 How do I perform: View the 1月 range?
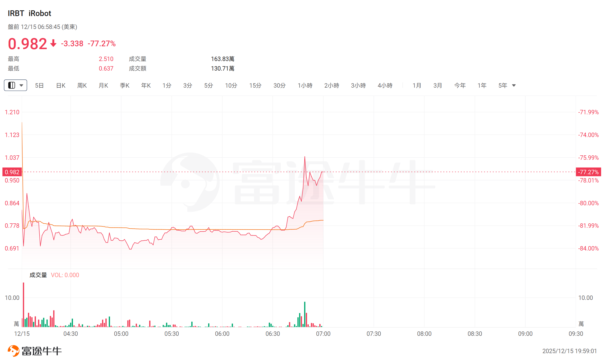pyautogui.click(x=417, y=85)
